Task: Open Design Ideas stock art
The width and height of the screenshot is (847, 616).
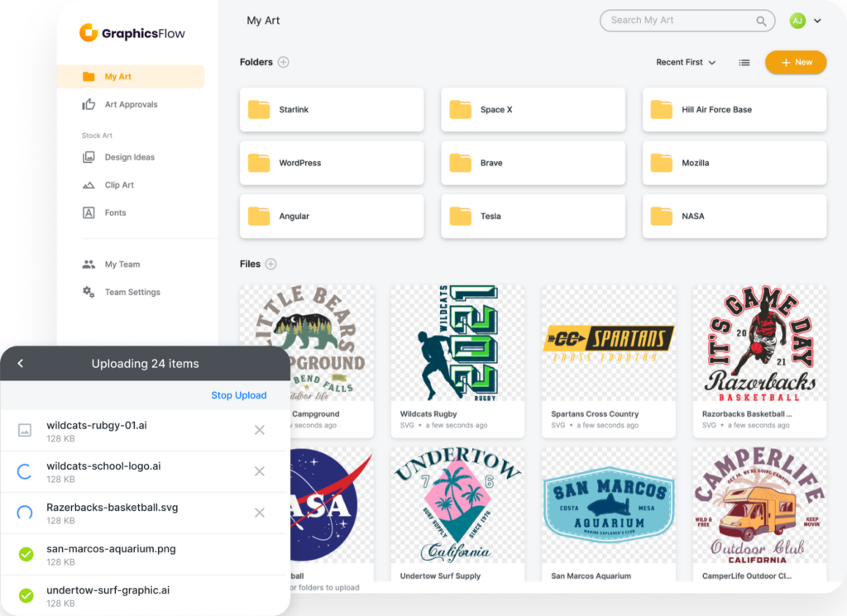Action: (x=129, y=157)
